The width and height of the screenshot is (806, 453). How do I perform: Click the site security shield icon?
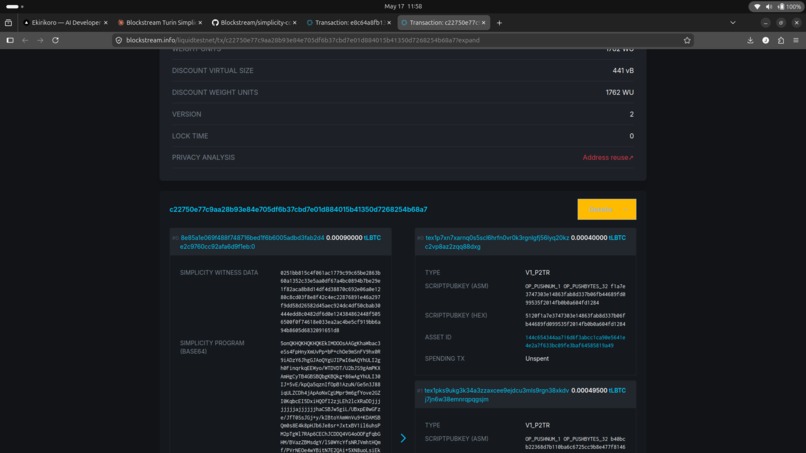point(119,40)
